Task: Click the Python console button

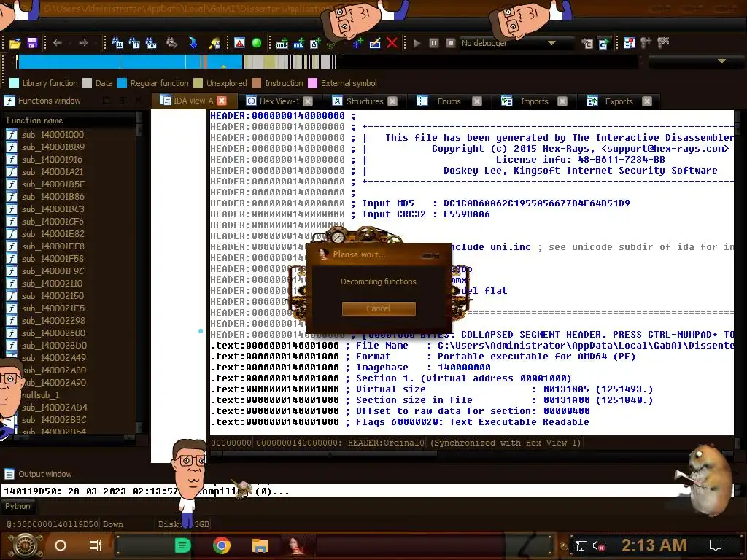Action: click(18, 506)
